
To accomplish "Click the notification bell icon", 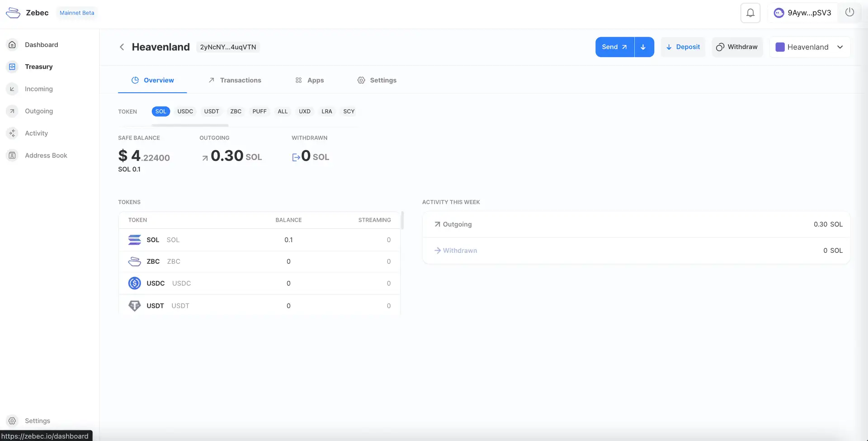I will coord(750,13).
